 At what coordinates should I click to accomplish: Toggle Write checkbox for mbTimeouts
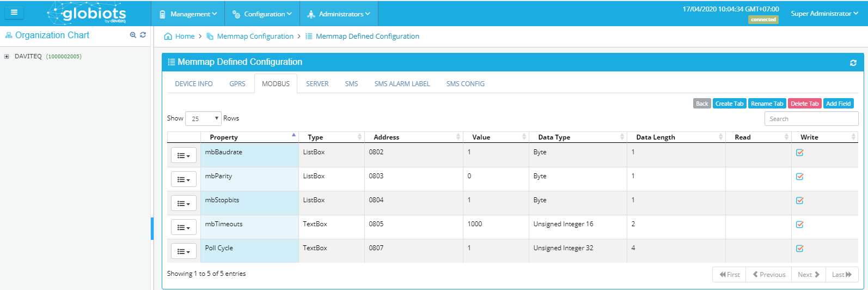click(799, 225)
